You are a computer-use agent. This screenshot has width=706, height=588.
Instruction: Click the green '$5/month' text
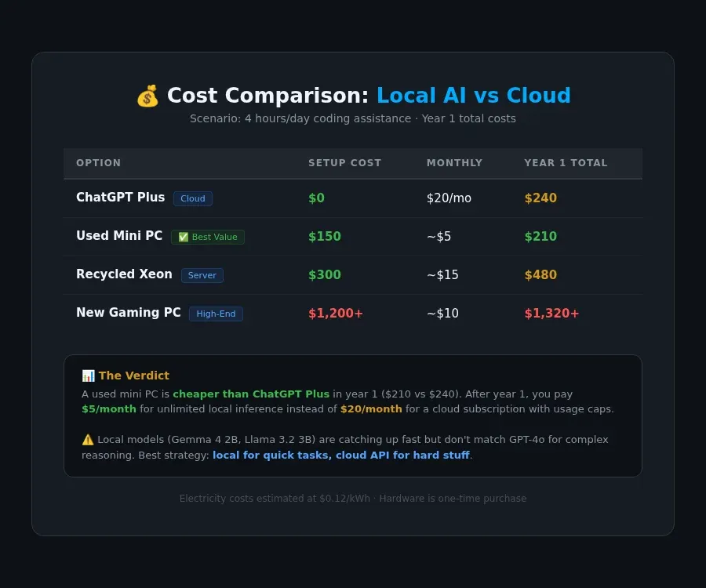click(x=109, y=409)
